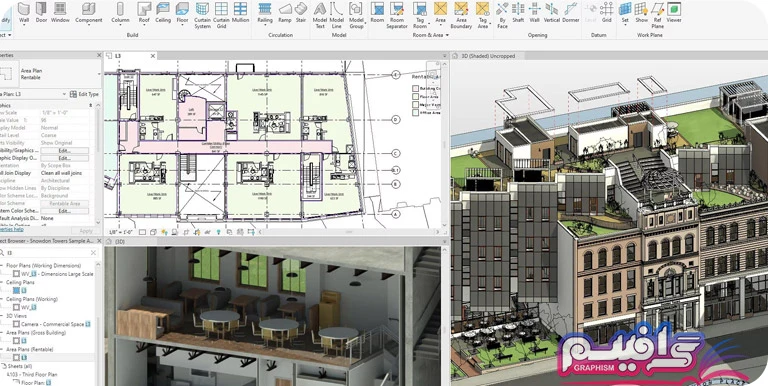
Task: Click the pink Building Common legend swatch
Action: pyautogui.click(x=415, y=89)
